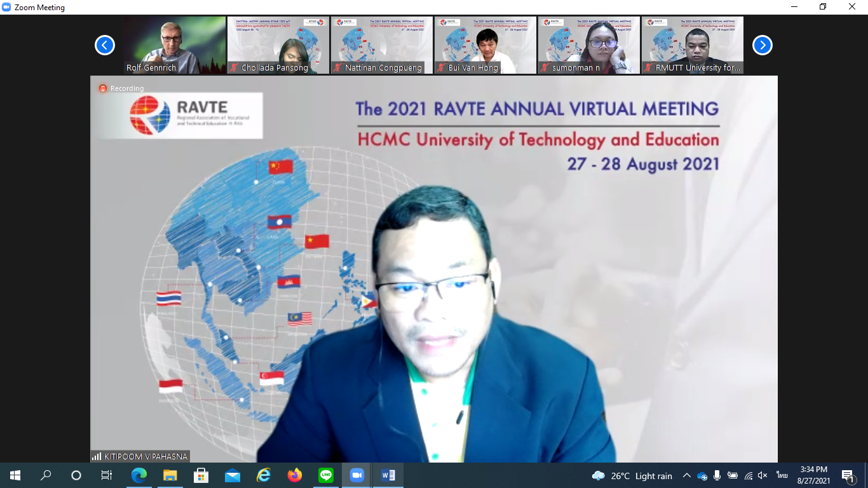
Task: Open the Action Center notifications
Action: click(848, 475)
